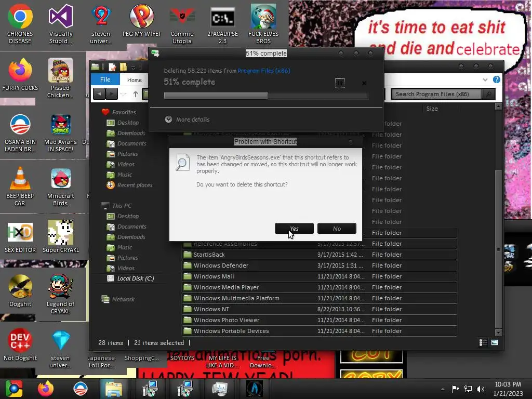The width and height of the screenshot is (532, 399).
Task: Click Yes to delete the shortcut
Action: tap(294, 229)
